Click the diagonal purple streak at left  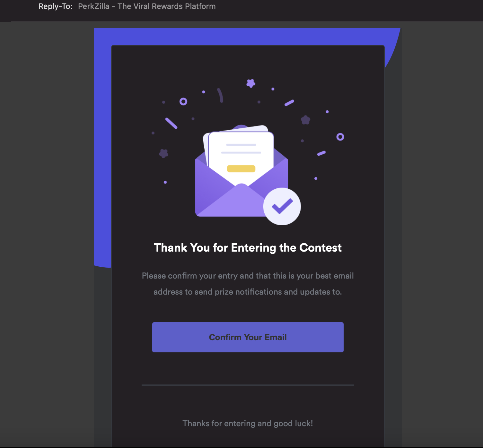tap(171, 123)
